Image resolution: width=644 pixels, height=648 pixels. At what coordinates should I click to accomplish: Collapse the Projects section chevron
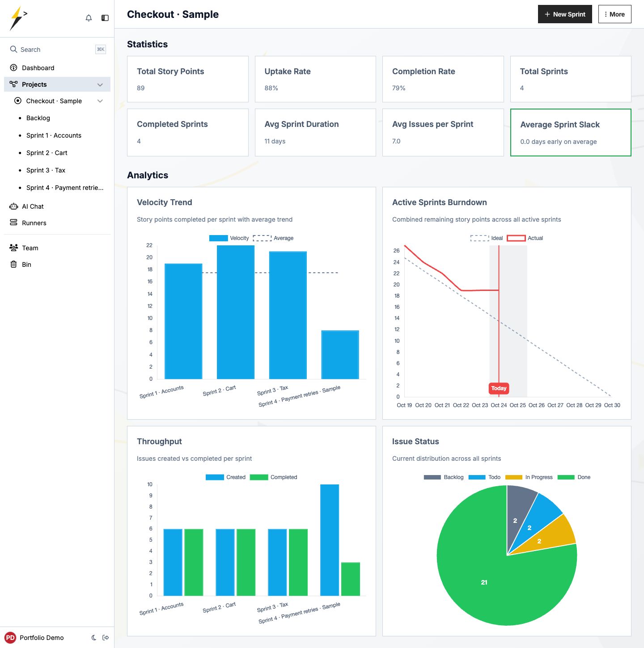[x=100, y=84]
